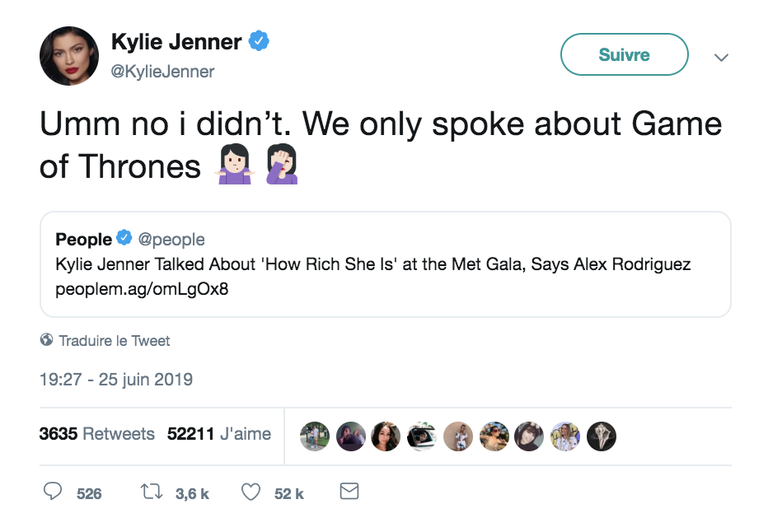This screenshot has height=532, width=768.
Task: Click the People account verified badge
Action: [124, 238]
